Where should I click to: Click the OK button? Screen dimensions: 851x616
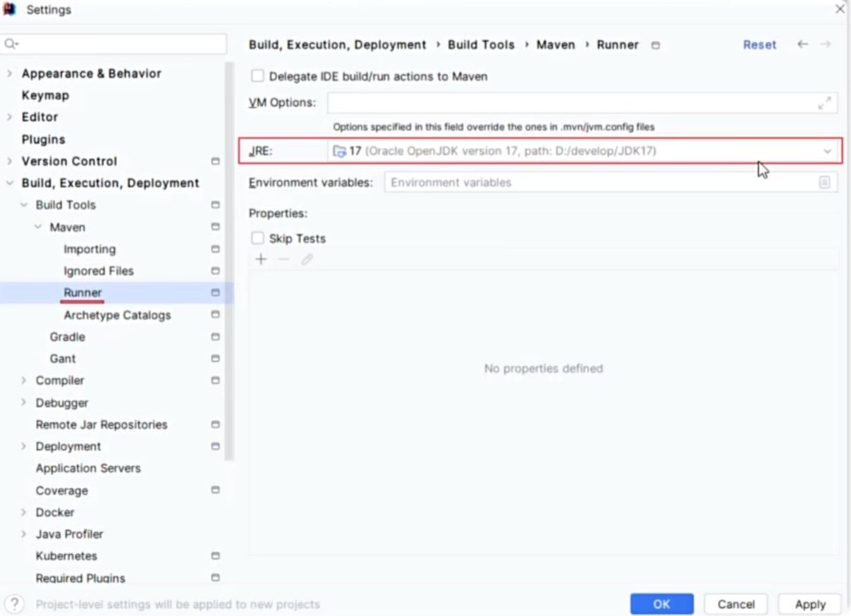[661, 604]
